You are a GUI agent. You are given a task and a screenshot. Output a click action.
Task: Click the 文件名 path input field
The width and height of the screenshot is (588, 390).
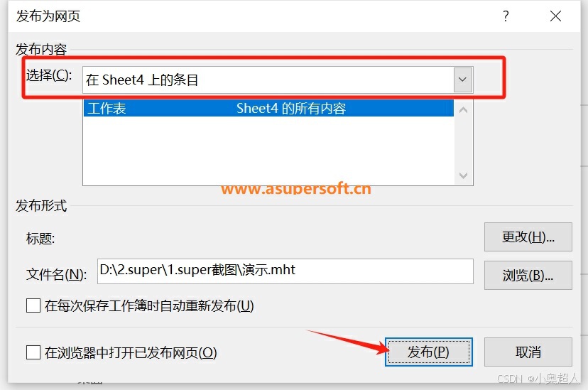(x=285, y=271)
